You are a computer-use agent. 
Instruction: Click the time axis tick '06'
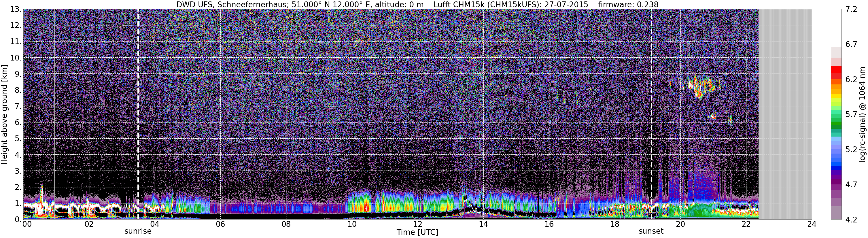click(220, 225)
